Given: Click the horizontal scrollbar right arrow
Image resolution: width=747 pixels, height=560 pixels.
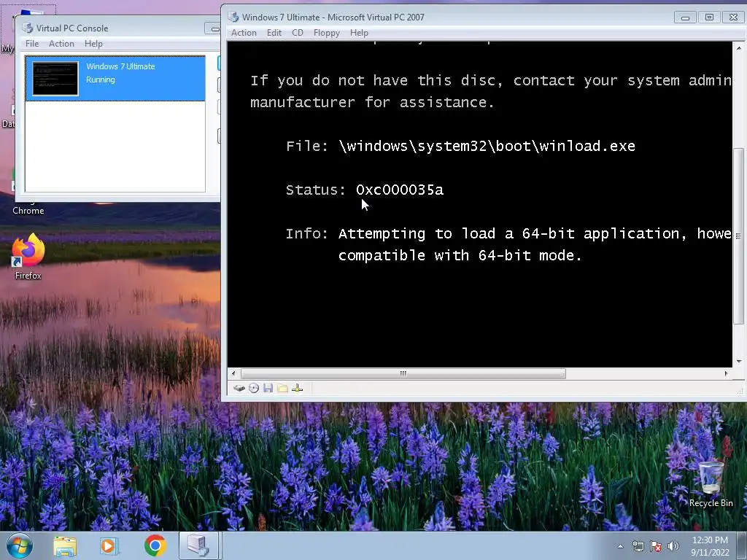Looking at the screenshot, I should coord(726,373).
